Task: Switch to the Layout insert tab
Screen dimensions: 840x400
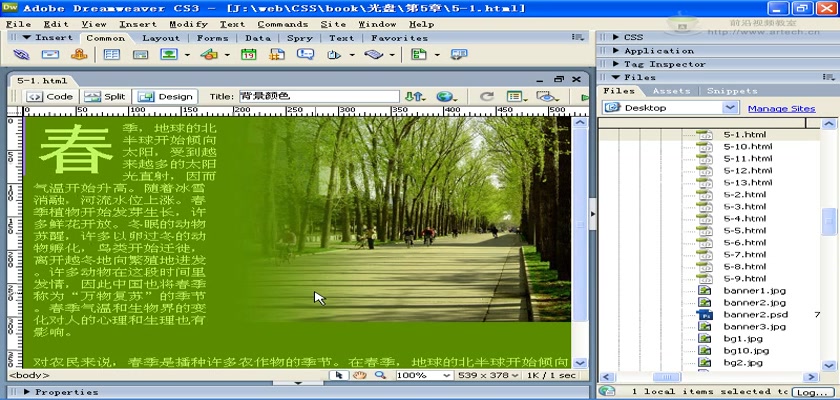Action: [161, 38]
